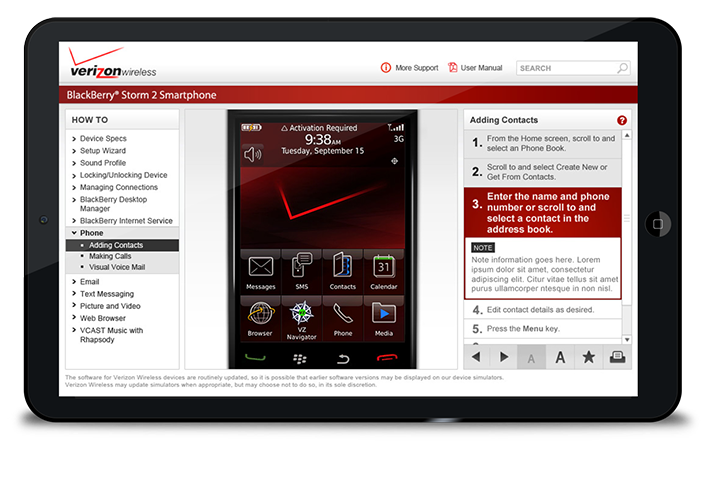Click the scroll down arrow in steps
This screenshot has width=710, height=493.
[627, 340]
